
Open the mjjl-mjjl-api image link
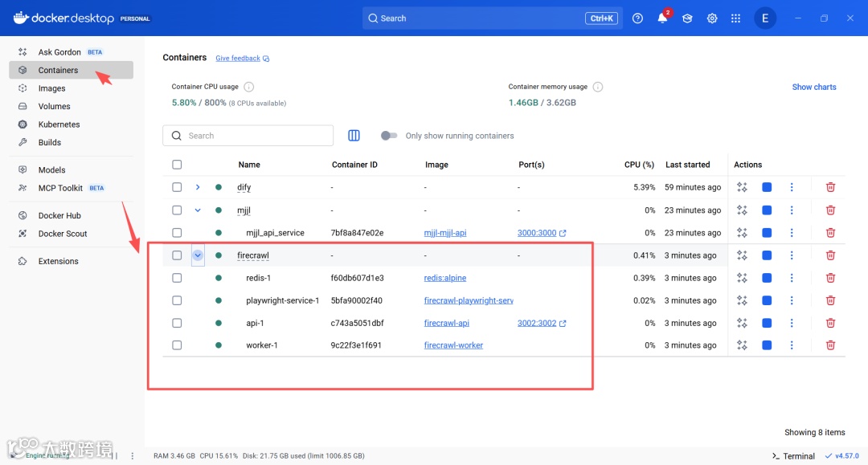(x=445, y=233)
